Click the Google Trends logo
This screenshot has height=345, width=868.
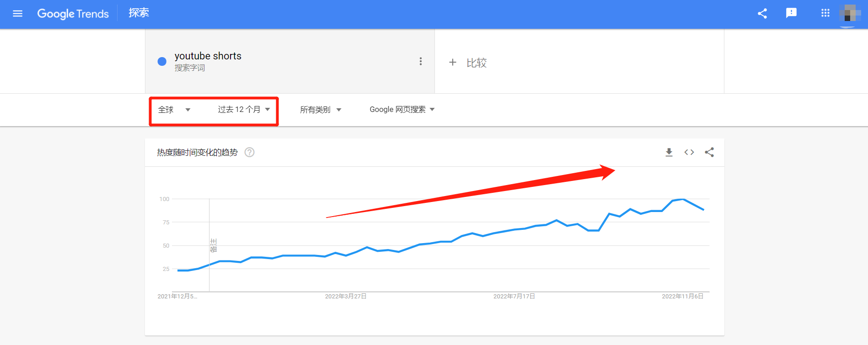coord(73,14)
